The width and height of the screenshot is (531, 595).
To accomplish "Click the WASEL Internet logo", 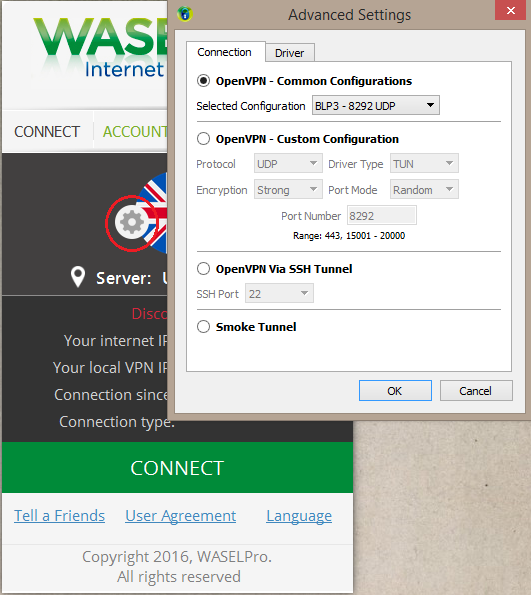I will (x=100, y=47).
